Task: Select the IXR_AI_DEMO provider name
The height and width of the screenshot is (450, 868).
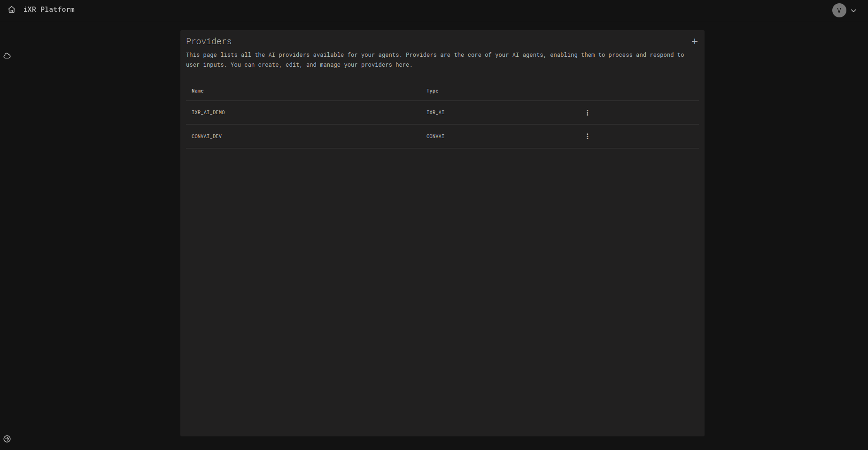Action: tap(208, 113)
